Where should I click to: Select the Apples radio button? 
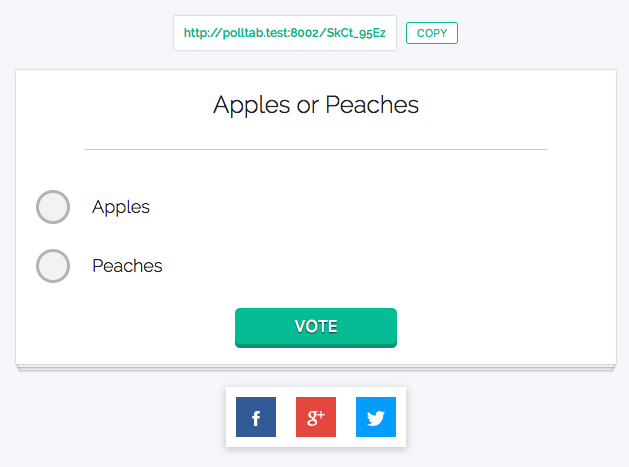(x=53, y=207)
